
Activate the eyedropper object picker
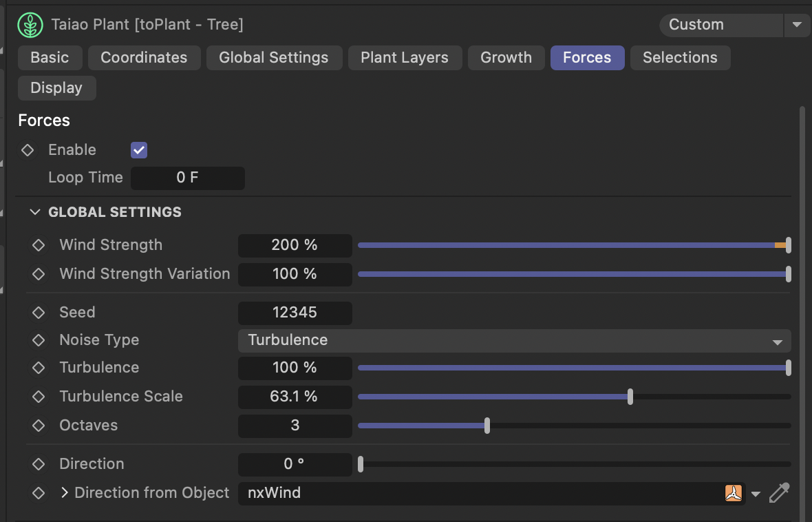coord(779,493)
